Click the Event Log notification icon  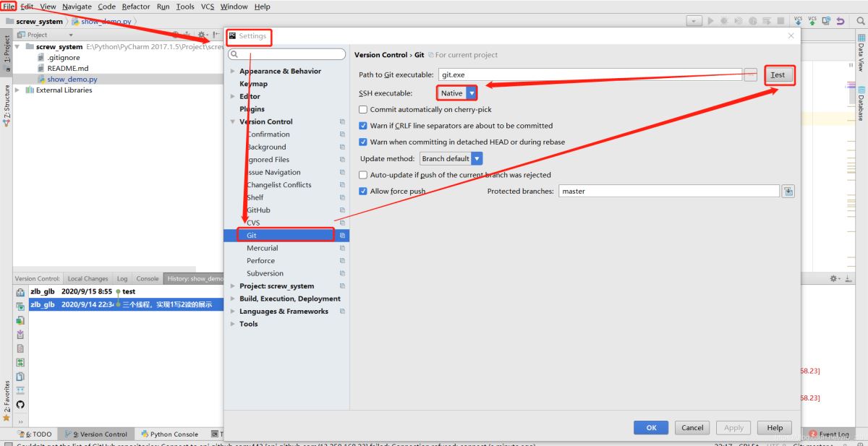(x=813, y=434)
